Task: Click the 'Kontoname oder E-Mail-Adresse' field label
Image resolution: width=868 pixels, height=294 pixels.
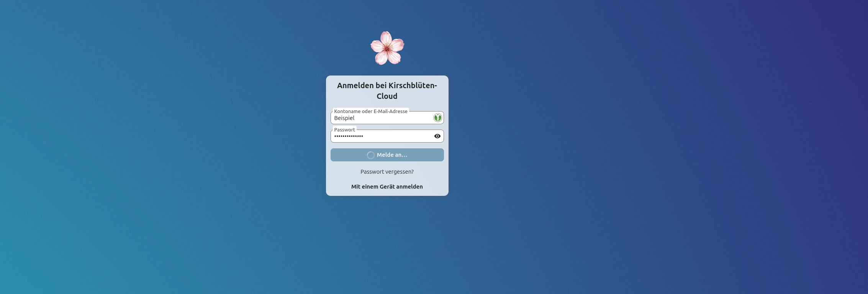Action: coord(370,111)
